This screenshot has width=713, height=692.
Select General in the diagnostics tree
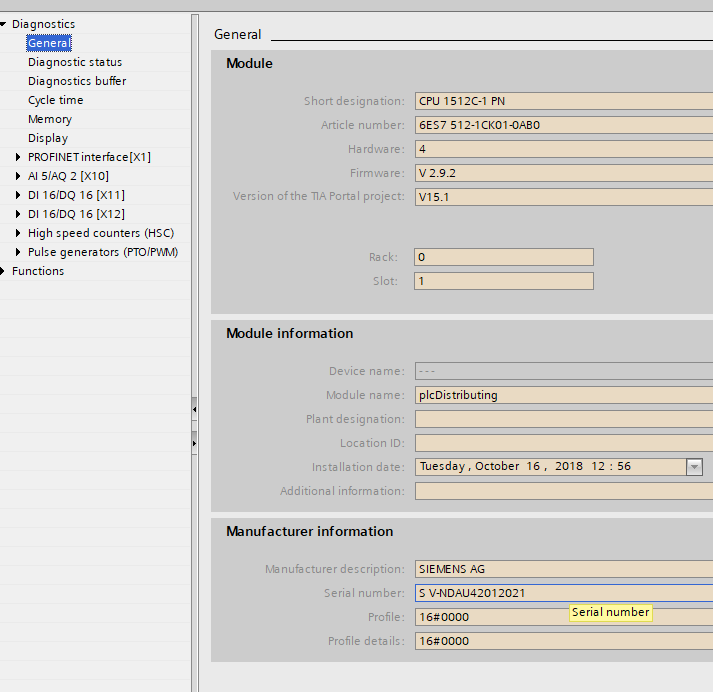48,43
